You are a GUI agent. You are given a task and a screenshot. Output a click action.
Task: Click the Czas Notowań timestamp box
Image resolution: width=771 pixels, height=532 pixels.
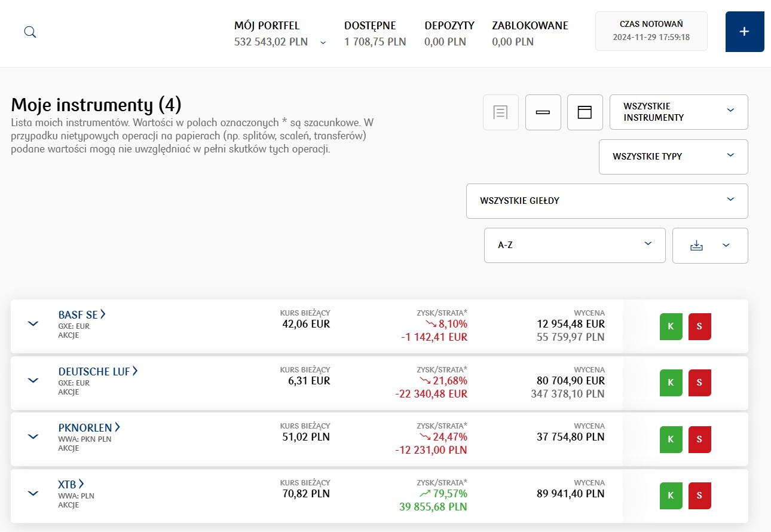coord(651,31)
